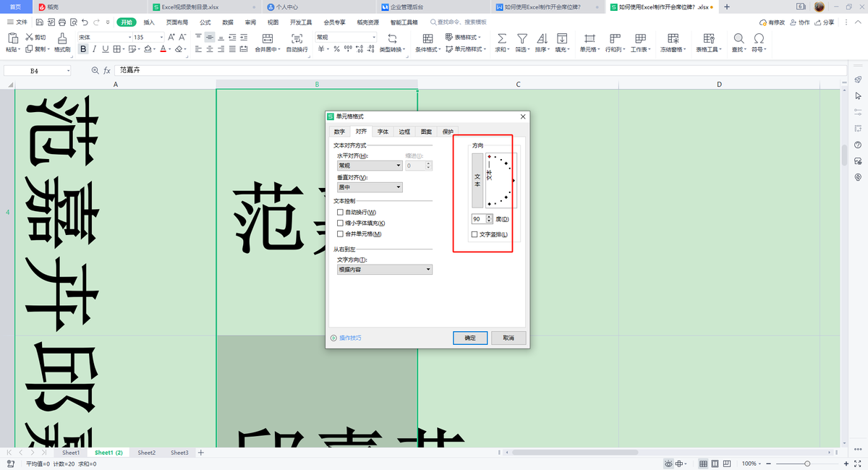Image resolution: width=868 pixels, height=470 pixels.
Task: Open the 水平对齐 dropdown in dialog
Action: click(370, 166)
